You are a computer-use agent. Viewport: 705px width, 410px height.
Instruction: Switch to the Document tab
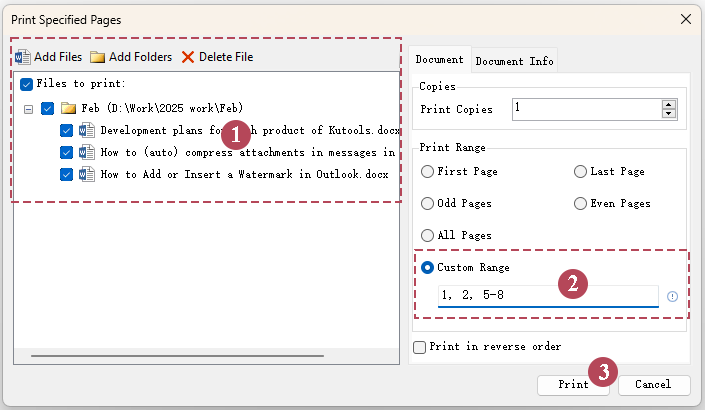(x=439, y=59)
